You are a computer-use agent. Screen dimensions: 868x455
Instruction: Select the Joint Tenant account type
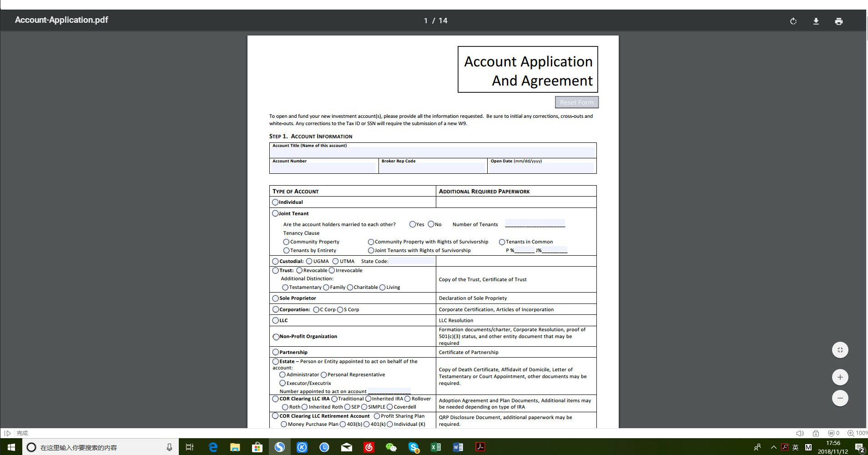pos(275,213)
